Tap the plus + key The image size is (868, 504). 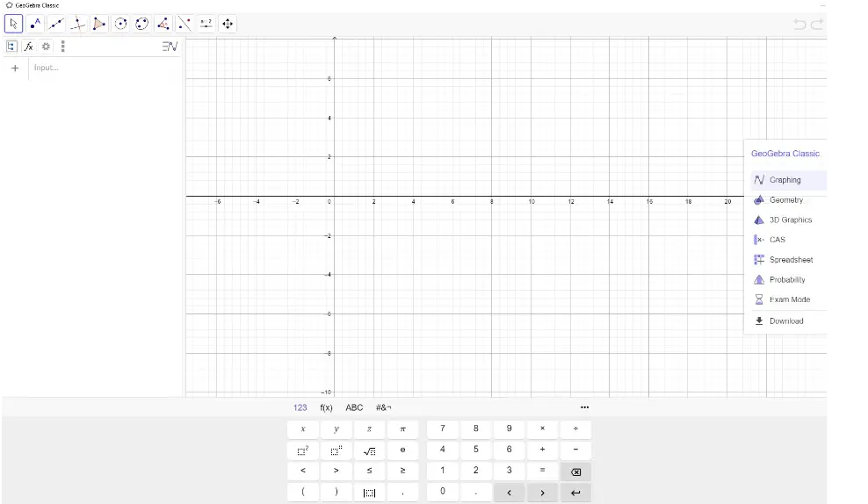(542, 450)
